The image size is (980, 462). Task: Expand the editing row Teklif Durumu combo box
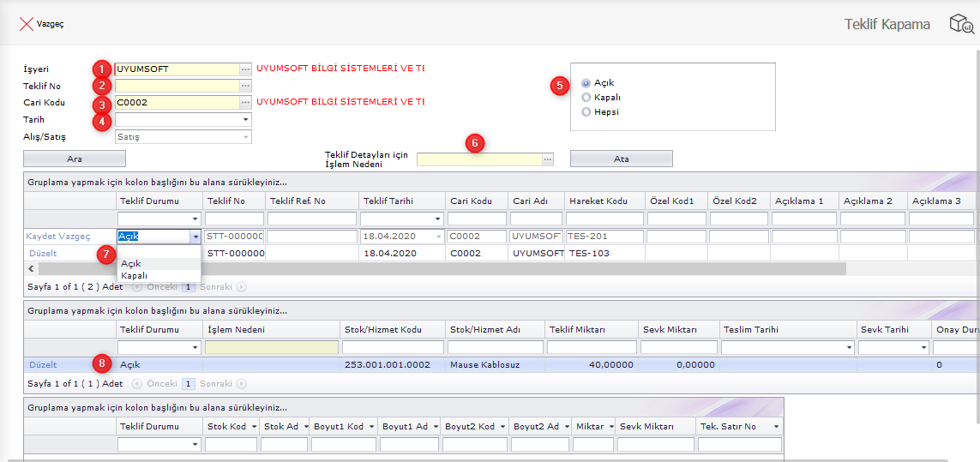(x=195, y=237)
